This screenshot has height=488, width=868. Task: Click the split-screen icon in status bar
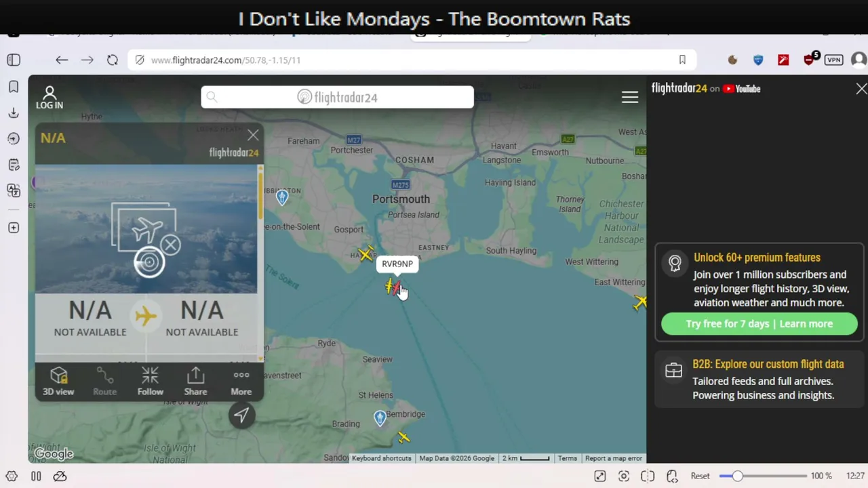click(648, 476)
